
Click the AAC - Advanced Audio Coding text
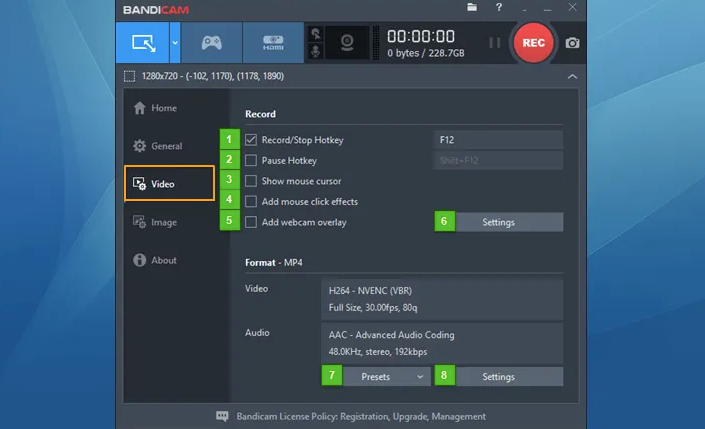click(391, 335)
